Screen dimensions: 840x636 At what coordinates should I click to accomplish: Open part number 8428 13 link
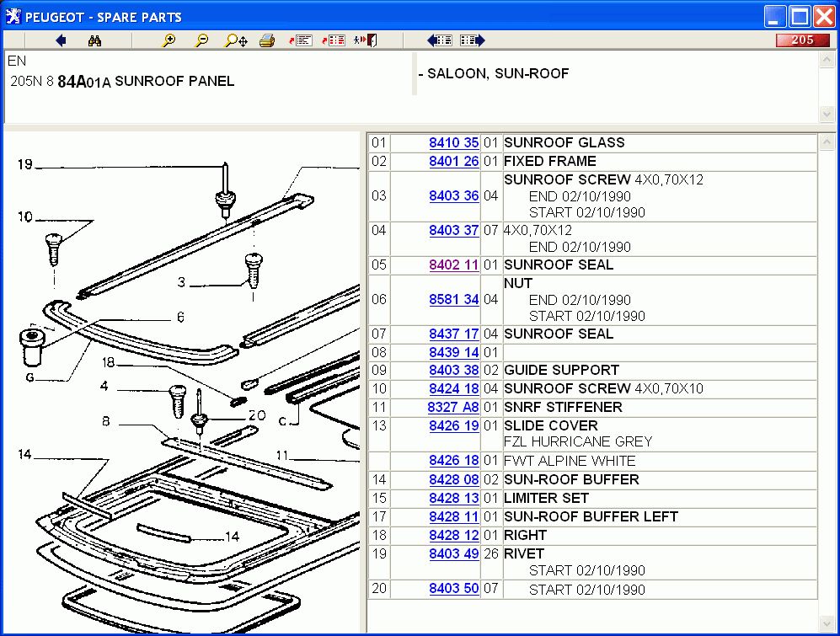[x=454, y=499]
